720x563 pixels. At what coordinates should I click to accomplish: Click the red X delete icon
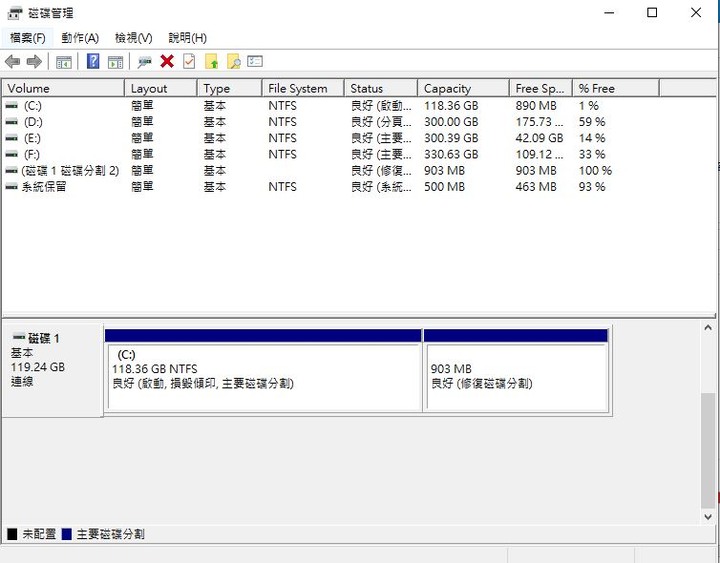point(167,62)
